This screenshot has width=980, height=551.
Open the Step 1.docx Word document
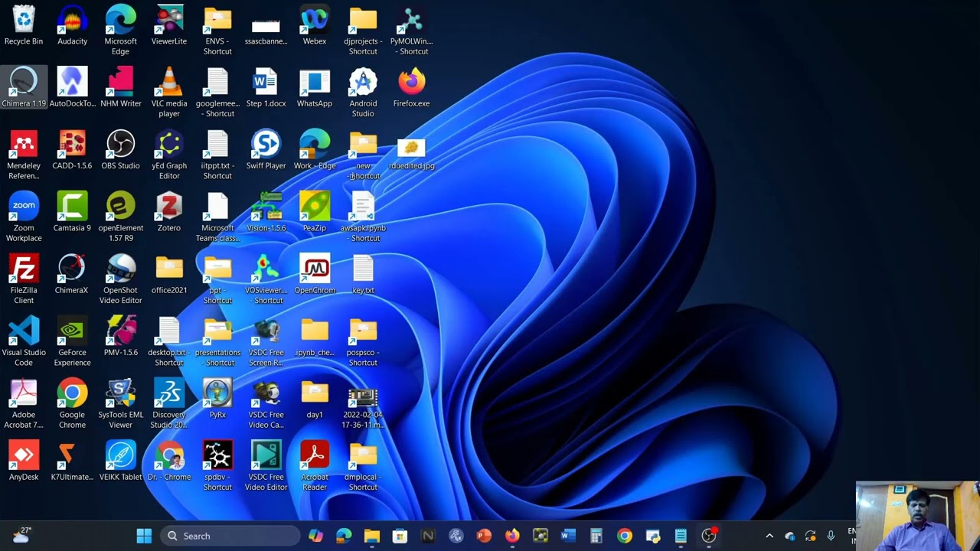coord(266,87)
